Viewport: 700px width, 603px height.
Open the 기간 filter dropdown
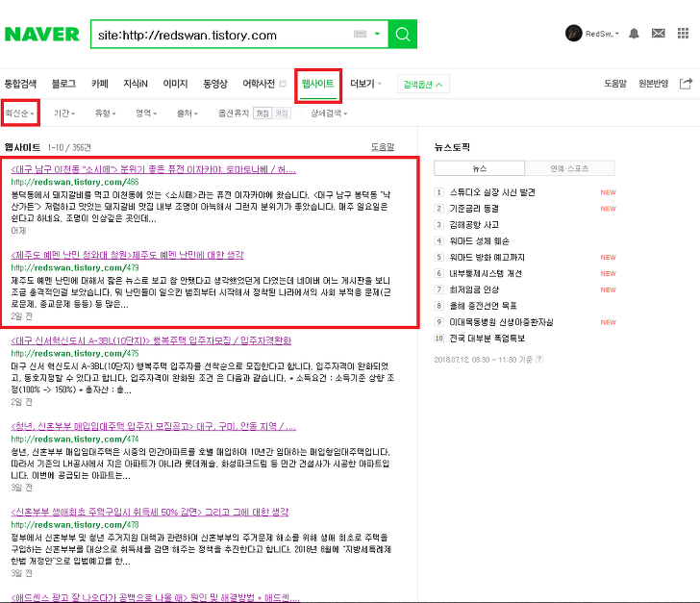click(x=64, y=113)
